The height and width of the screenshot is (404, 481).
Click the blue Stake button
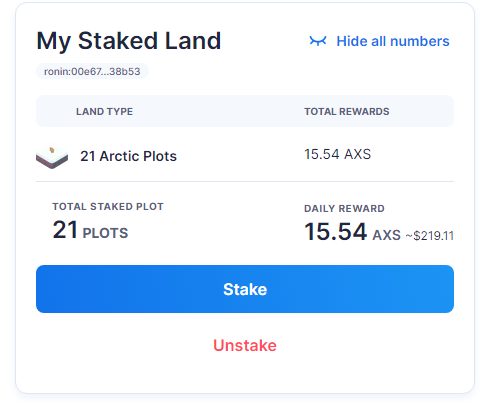pos(245,289)
